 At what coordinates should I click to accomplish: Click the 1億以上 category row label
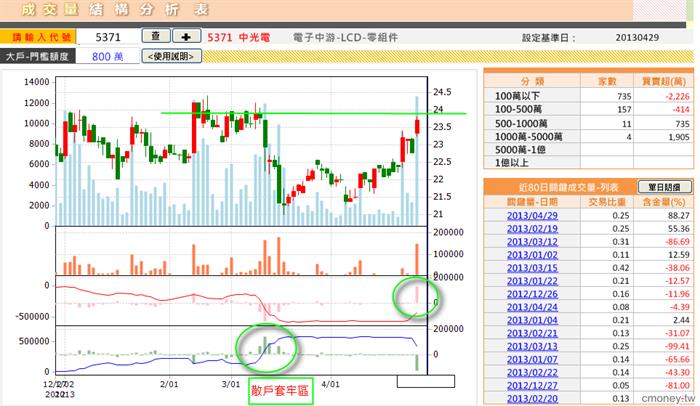tap(511, 163)
